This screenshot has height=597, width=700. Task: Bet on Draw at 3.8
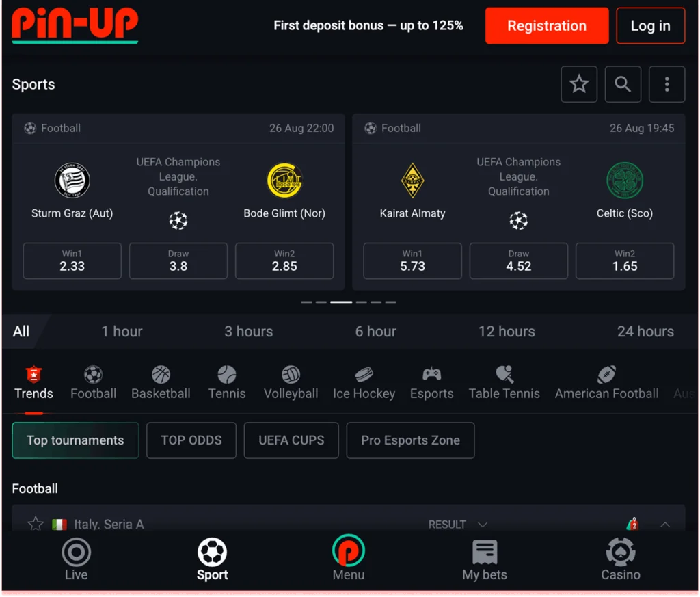coord(178,261)
